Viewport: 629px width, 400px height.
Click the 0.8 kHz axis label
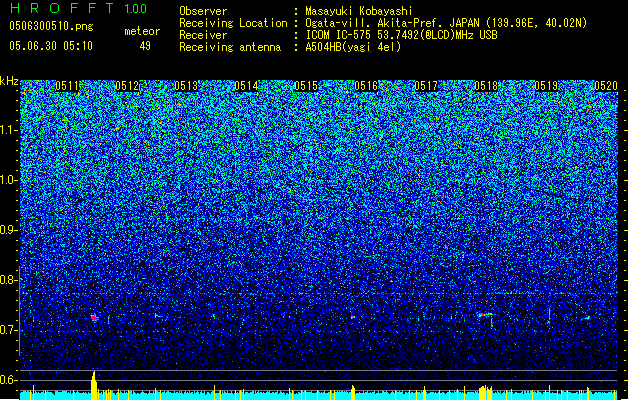pyautogui.click(x=9, y=280)
